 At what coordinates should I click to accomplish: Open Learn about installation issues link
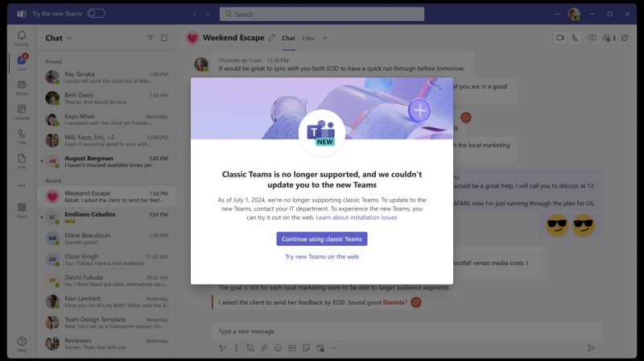pos(357,218)
